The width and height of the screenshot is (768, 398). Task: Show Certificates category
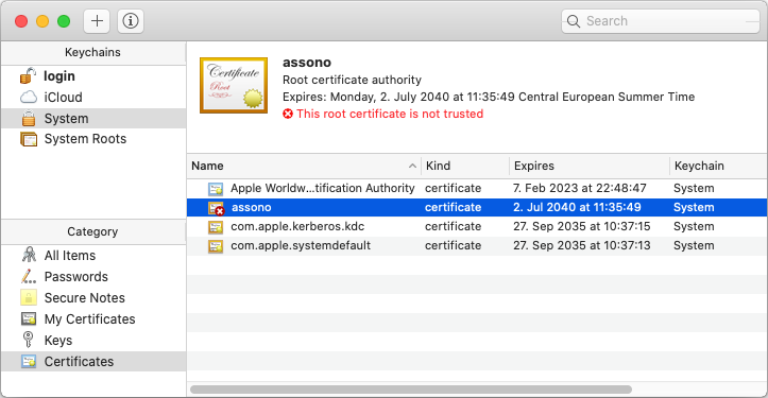[94, 361]
